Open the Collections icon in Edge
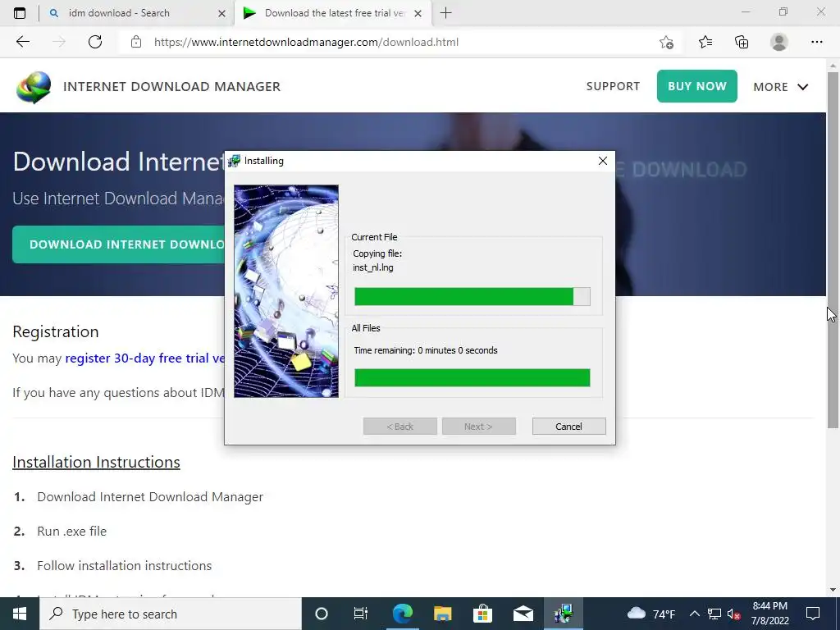The height and width of the screenshot is (630, 840). coord(742,42)
